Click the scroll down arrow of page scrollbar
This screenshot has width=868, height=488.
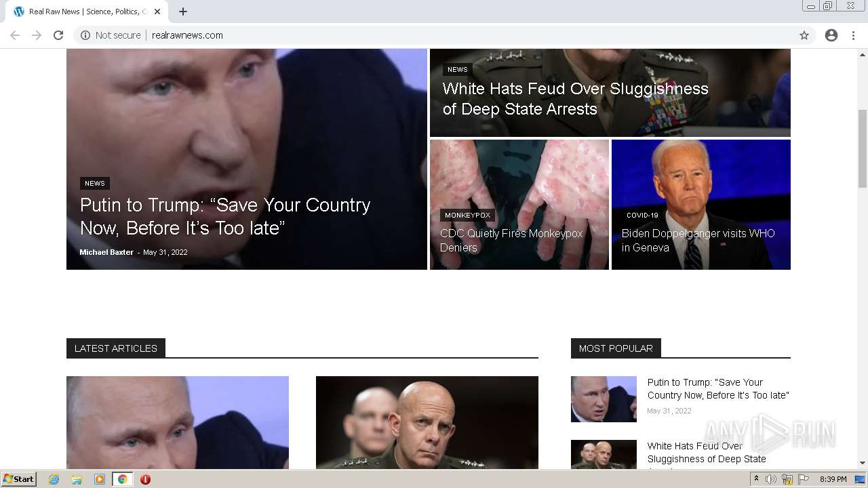863,463
